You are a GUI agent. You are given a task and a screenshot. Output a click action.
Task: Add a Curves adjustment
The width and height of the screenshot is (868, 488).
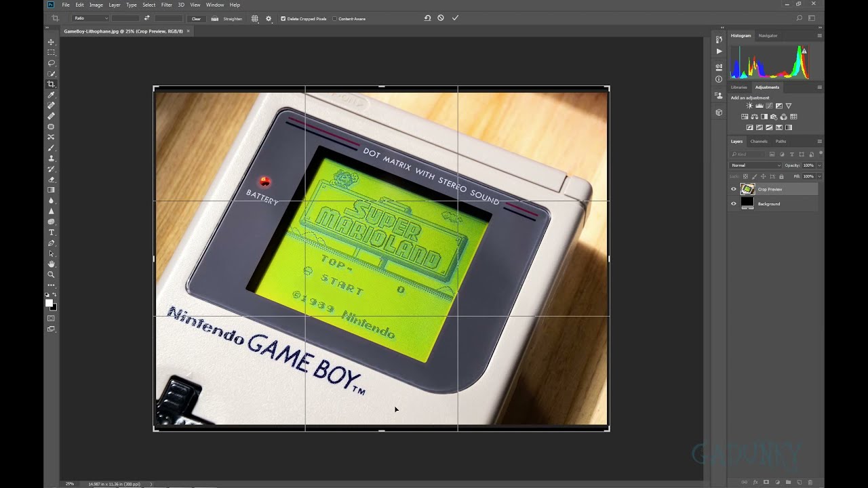[769, 106]
